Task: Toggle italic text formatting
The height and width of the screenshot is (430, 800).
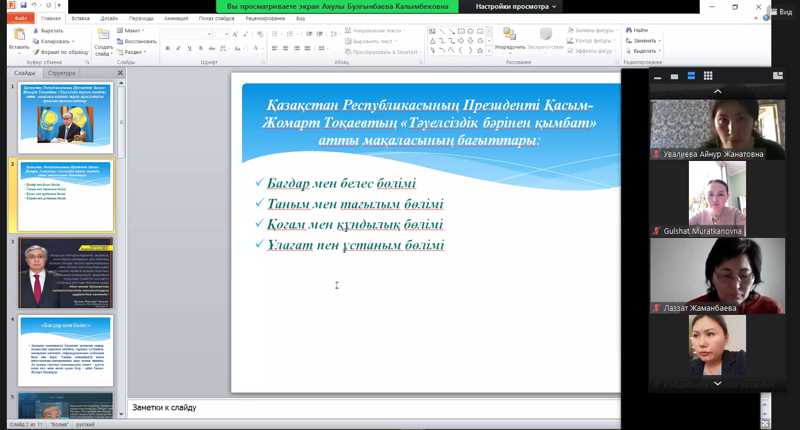Action: (x=180, y=48)
